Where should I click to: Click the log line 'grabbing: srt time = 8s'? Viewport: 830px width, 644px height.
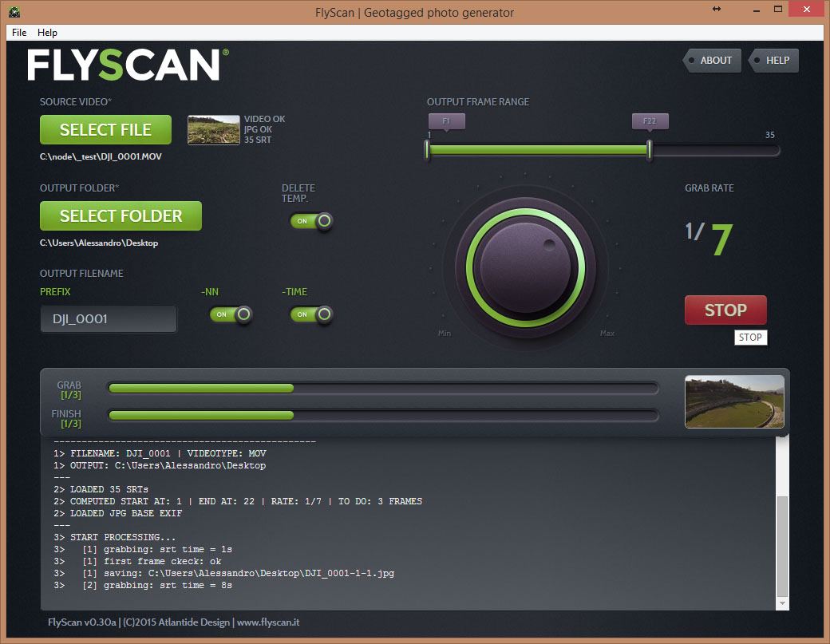point(143,585)
